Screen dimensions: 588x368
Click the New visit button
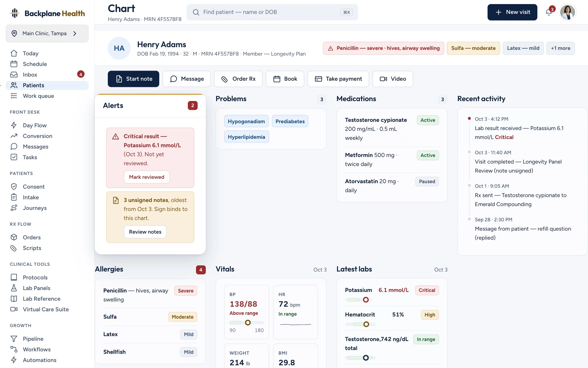512,12
